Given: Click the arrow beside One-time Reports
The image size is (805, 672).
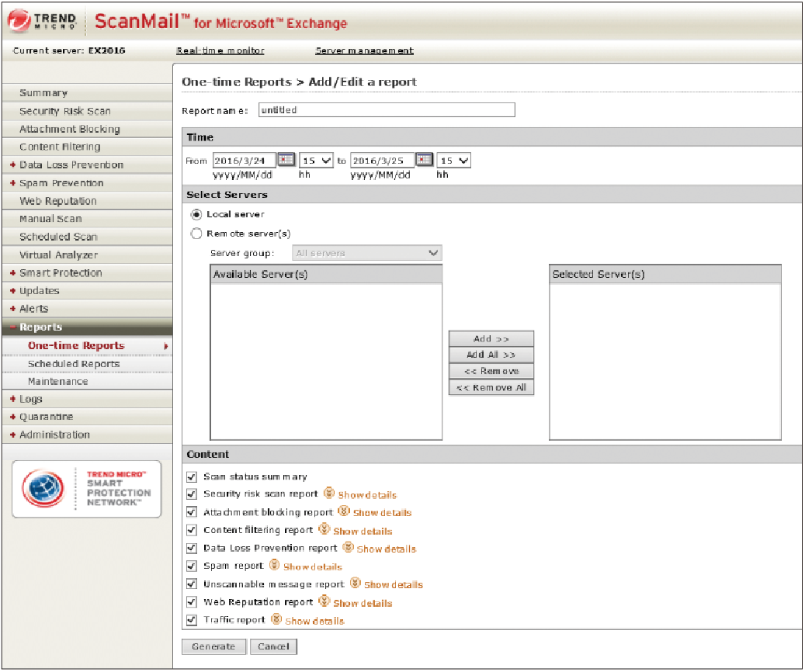Looking at the screenshot, I should 166,347.
